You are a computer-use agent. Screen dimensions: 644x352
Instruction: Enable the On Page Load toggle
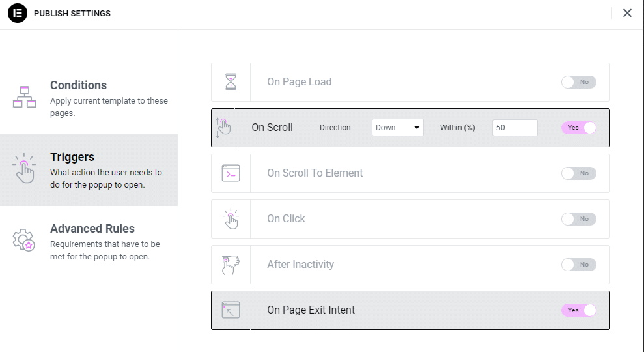[579, 82]
